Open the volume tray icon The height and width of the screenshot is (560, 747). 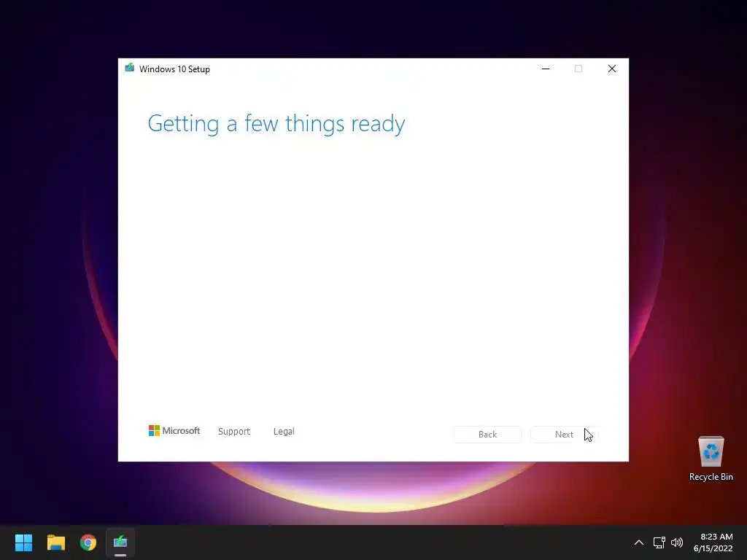(676, 542)
